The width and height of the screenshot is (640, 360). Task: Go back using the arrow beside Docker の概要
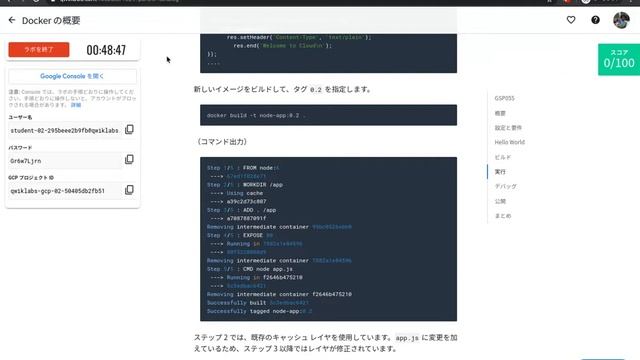12,20
